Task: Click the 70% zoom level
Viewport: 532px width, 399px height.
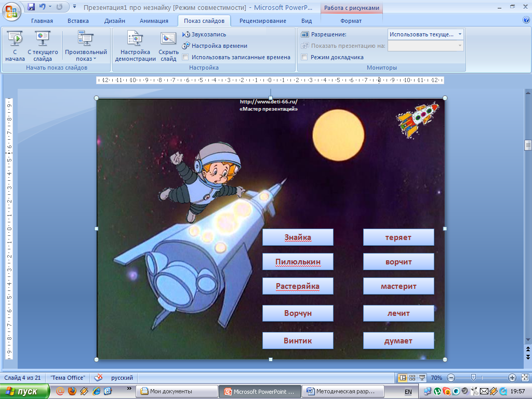Action: pyautogui.click(x=436, y=378)
